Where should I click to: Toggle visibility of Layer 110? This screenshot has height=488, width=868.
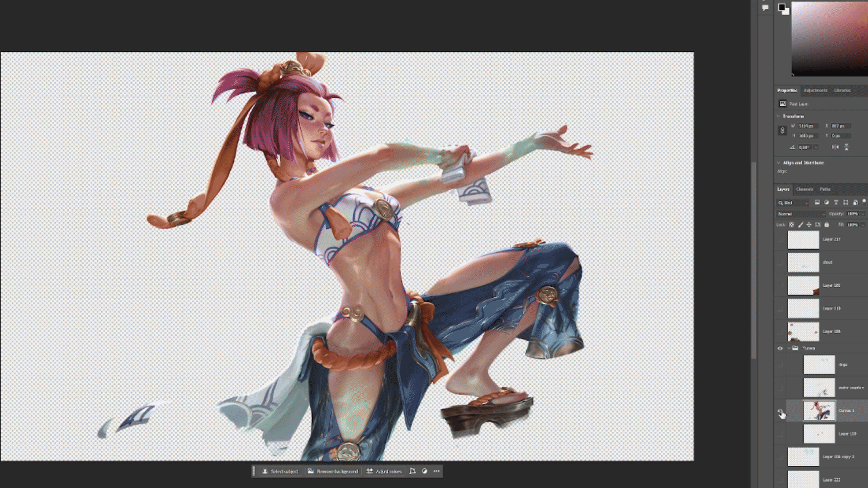click(x=780, y=308)
